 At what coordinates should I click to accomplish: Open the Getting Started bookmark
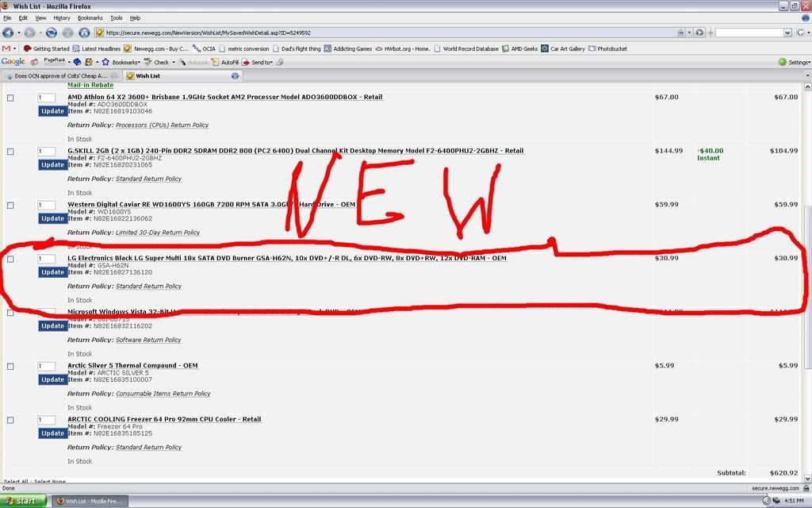pyautogui.click(x=47, y=48)
